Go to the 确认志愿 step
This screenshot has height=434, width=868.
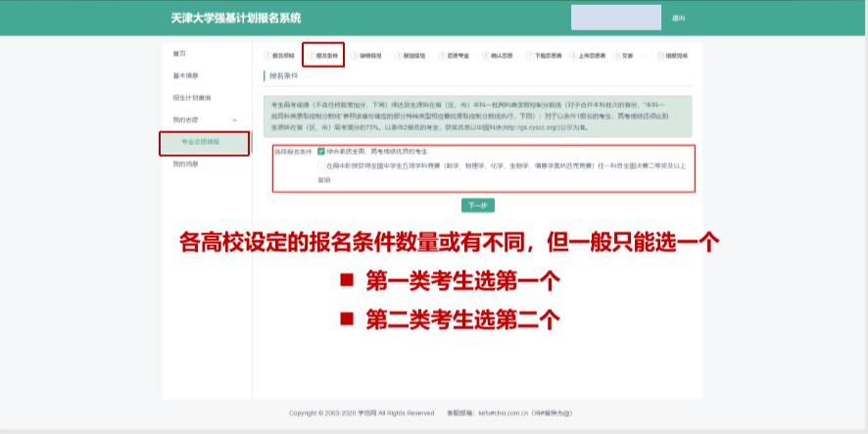click(x=499, y=56)
